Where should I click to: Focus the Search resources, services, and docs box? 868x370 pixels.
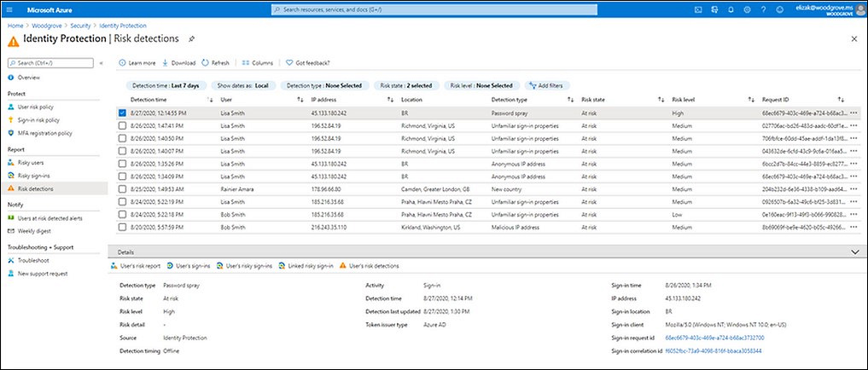(x=435, y=10)
